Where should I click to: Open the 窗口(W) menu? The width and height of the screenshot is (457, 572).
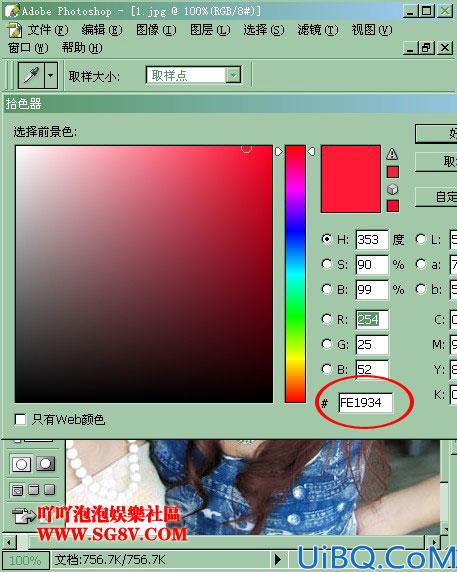pos(28,48)
